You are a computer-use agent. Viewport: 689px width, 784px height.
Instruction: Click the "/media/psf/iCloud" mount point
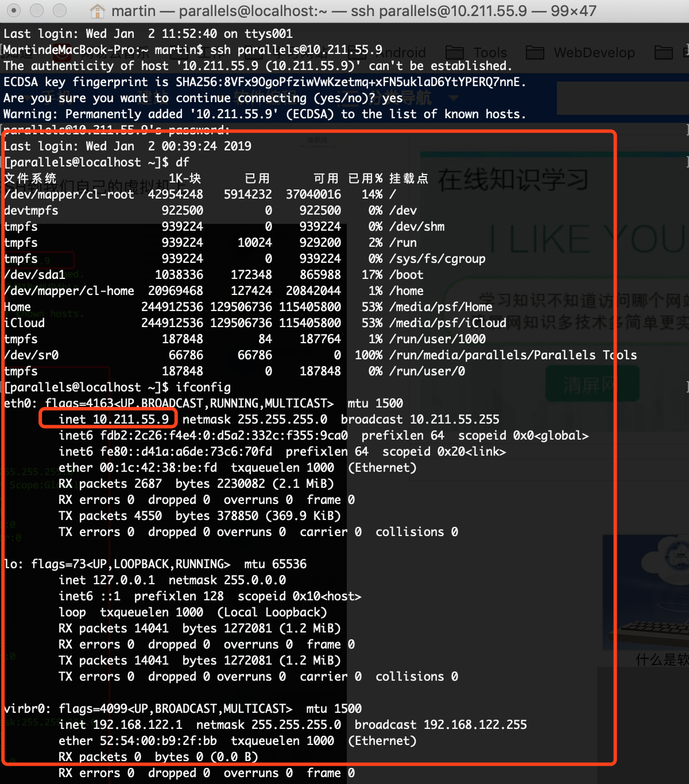[448, 323]
